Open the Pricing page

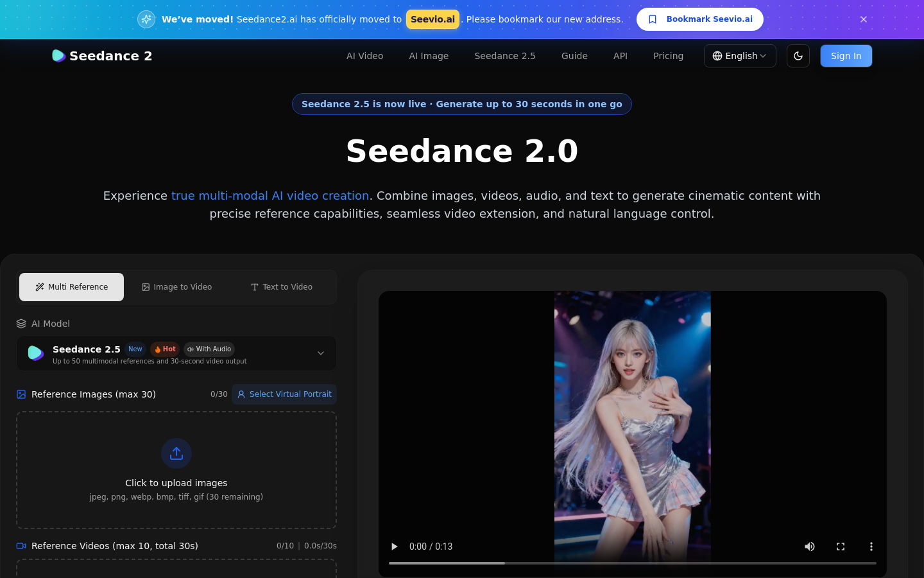tap(668, 56)
